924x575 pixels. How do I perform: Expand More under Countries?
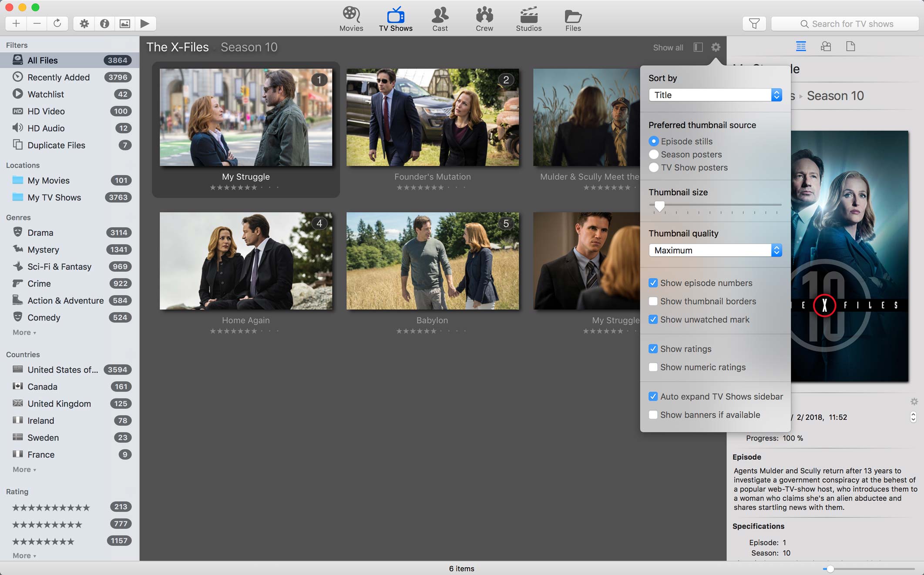click(24, 469)
